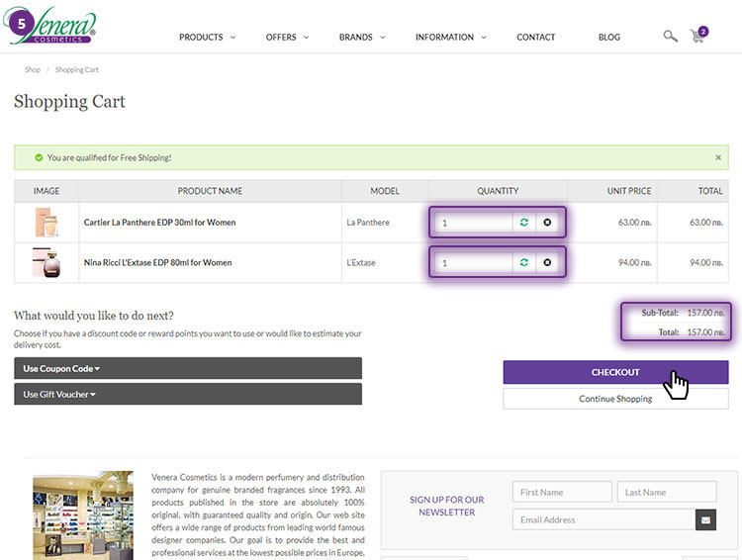Expand the Brands dropdown arrow
The image size is (742, 560).
click(383, 38)
